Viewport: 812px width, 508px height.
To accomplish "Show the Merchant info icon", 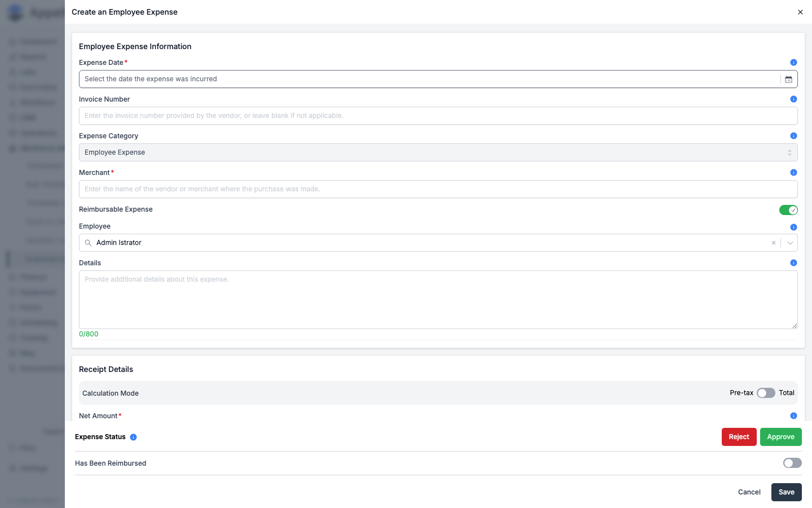I will click(x=793, y=173).
